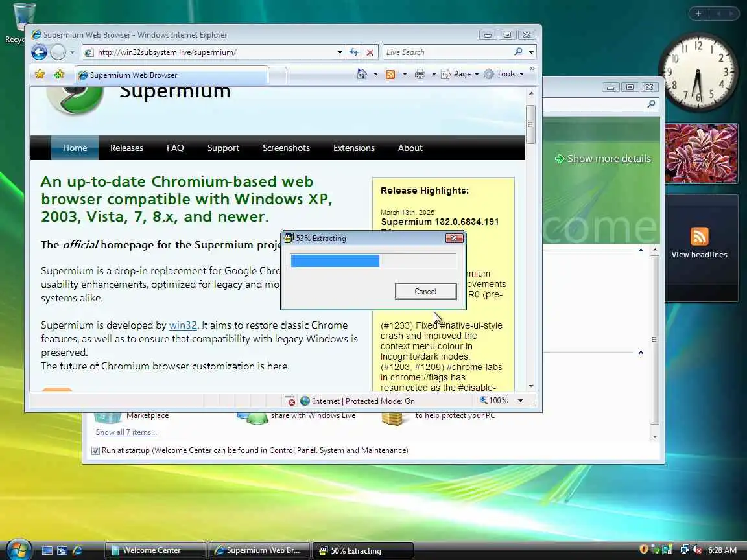Open the Screenshots nav item
The image size is (747, 560).
[x=286, y=148]
